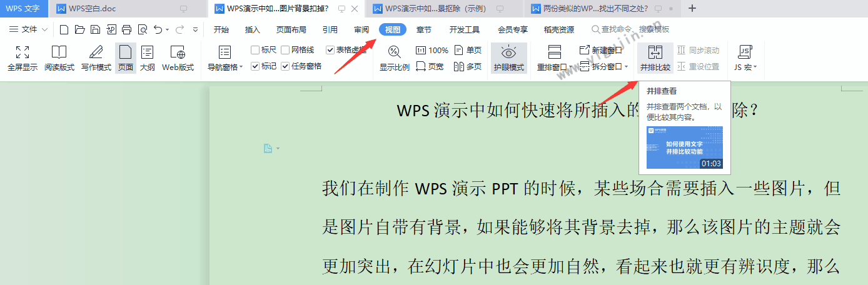
Task: Click the Redo arrow icon
Action: tap(179, 29)
